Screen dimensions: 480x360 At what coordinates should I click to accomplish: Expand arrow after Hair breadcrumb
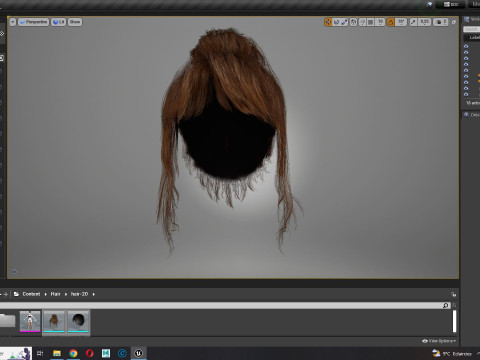(x=66, y=294)
